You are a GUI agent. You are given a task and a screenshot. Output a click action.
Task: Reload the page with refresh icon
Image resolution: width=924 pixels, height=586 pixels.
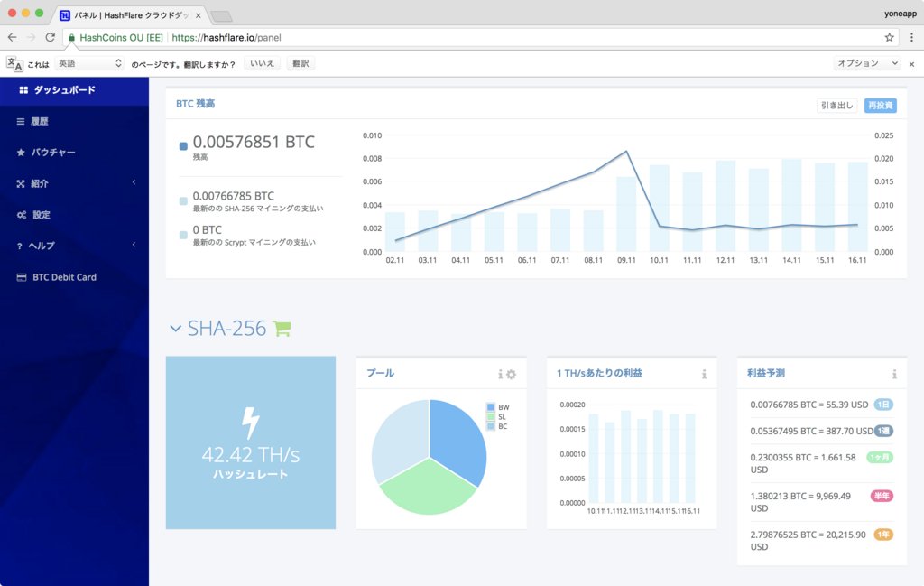coord(51,37)
